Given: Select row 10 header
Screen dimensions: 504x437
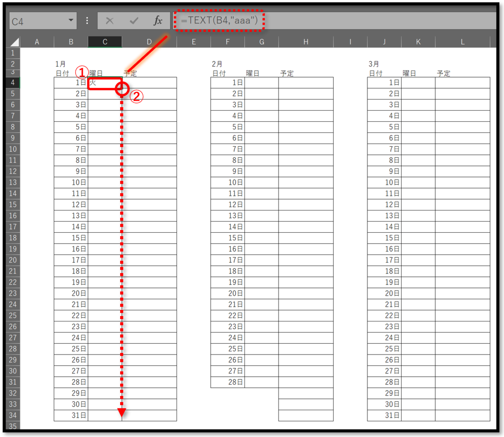Looking at the screenshot, I should point(13,149).
